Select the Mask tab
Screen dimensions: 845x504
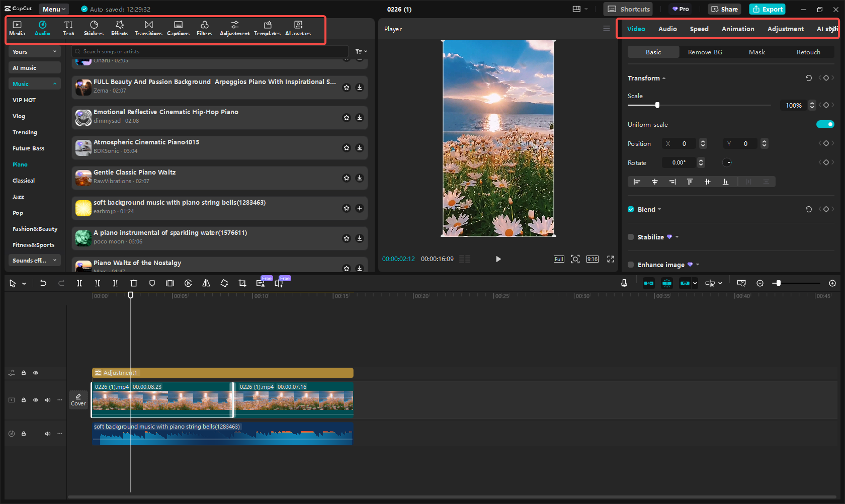pyautogui.click(x=756, y=52)
